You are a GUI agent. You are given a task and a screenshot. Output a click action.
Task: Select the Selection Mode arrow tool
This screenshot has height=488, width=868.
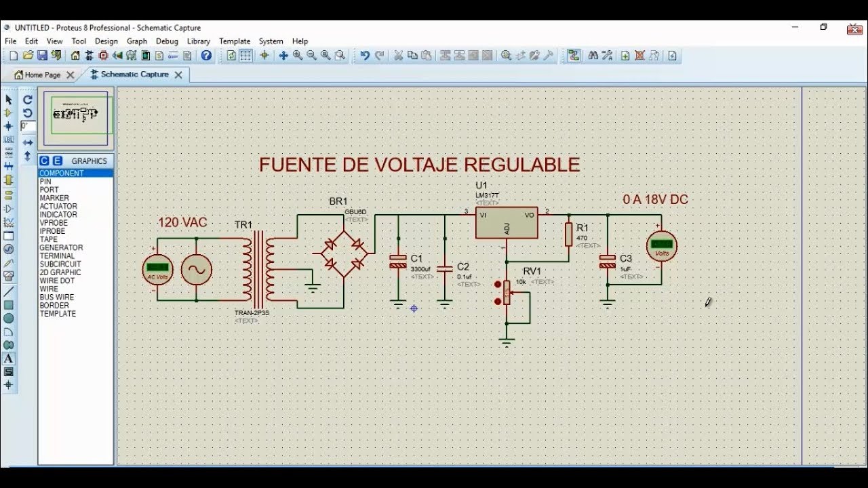click(x=8, y=100)
